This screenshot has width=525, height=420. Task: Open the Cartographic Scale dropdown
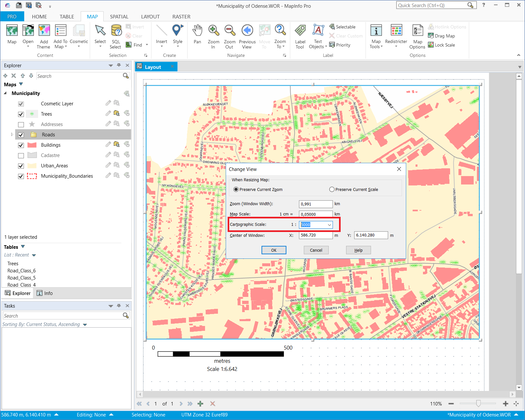(329, 225)
